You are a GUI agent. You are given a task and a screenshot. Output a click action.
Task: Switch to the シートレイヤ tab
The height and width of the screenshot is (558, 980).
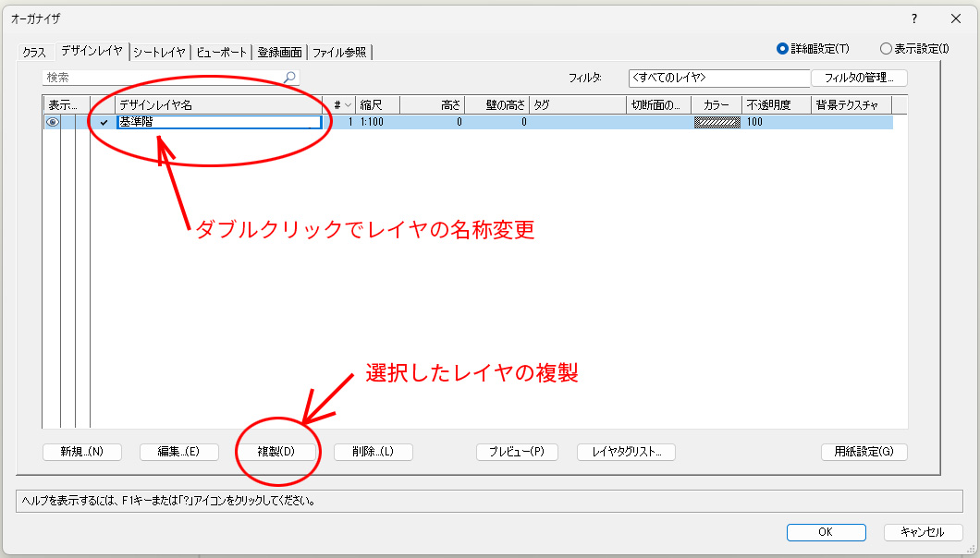(x=159, y=53)
